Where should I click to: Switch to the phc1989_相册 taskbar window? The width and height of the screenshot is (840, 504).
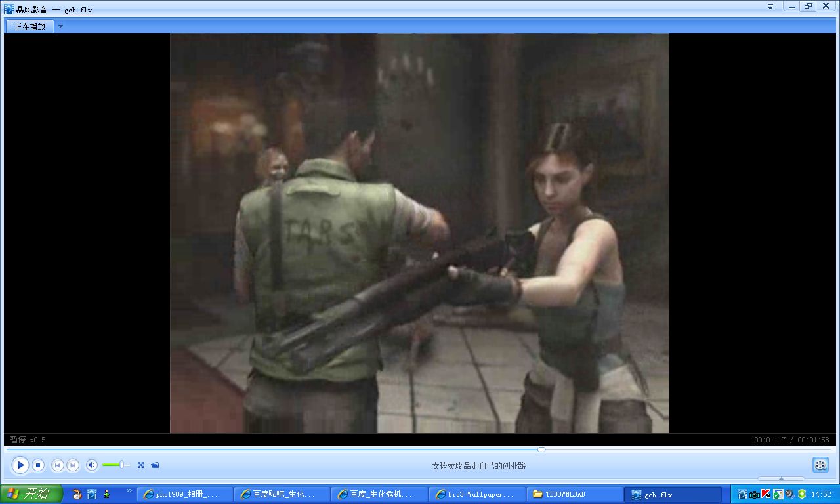[x=185, y=494]
